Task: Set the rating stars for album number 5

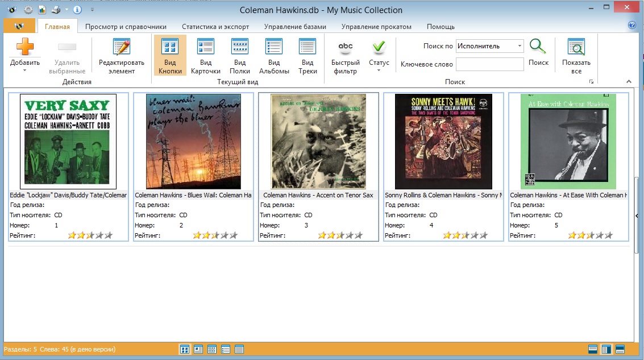Action: tap(590, 235)
